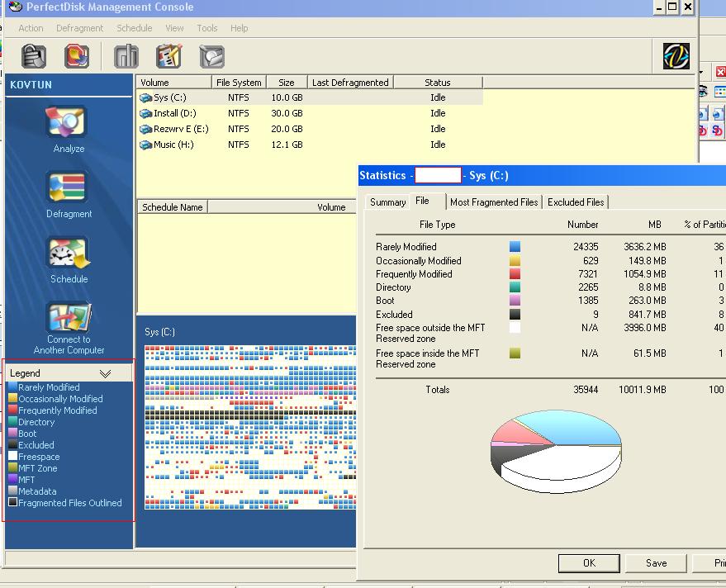The image size is (726, 588).
Task: Click the Excluded legend label
Action: [x=36, y=445]
